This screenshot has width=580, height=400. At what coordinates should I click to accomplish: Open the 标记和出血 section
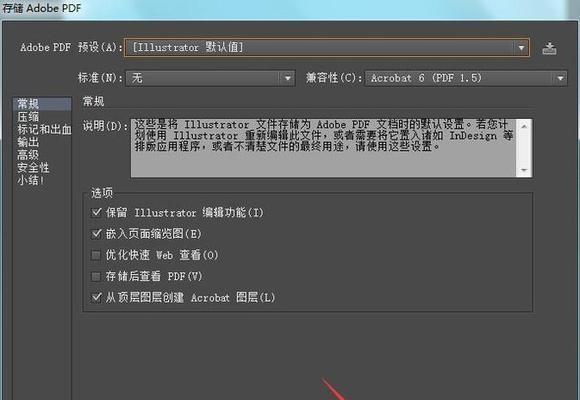click(44, 129)
